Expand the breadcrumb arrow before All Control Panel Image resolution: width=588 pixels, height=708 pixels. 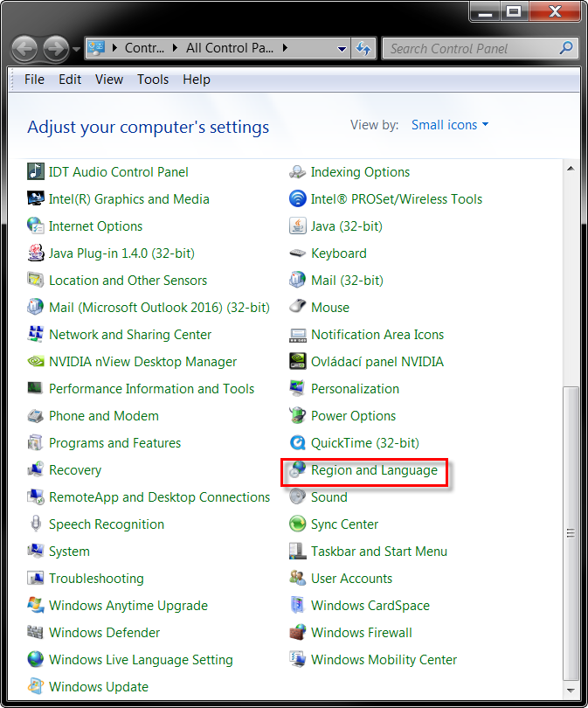pos(175,48)
